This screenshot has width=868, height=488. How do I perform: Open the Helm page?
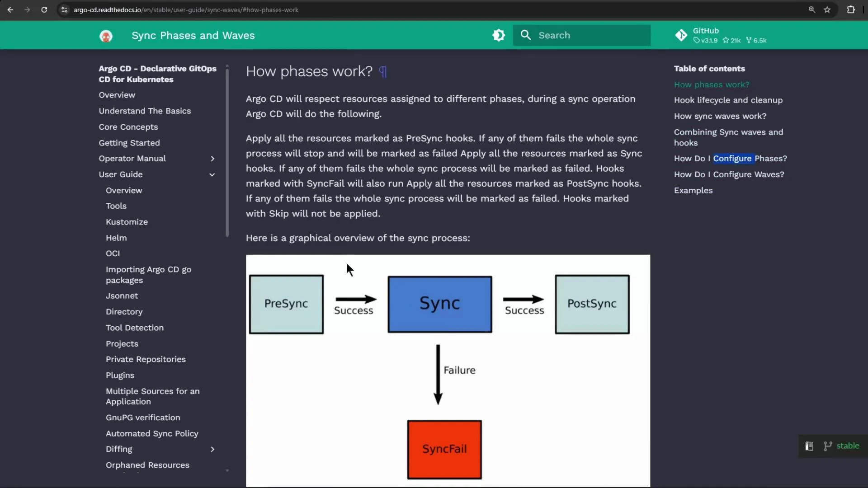[x=116, y=238]
